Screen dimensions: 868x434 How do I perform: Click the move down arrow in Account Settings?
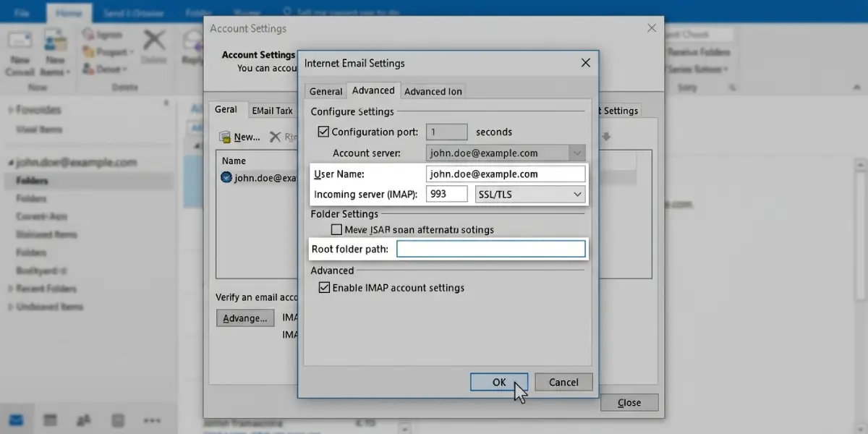pos(606,137)
